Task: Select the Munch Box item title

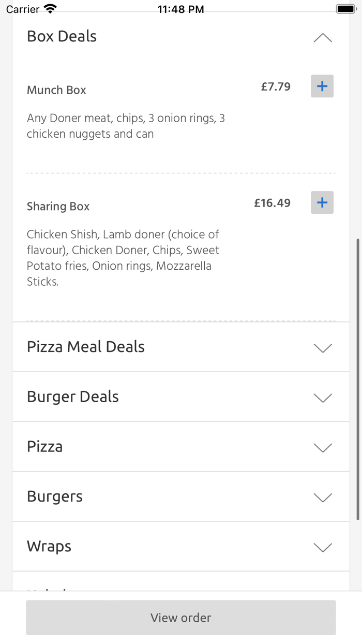Action: (56, 90)
